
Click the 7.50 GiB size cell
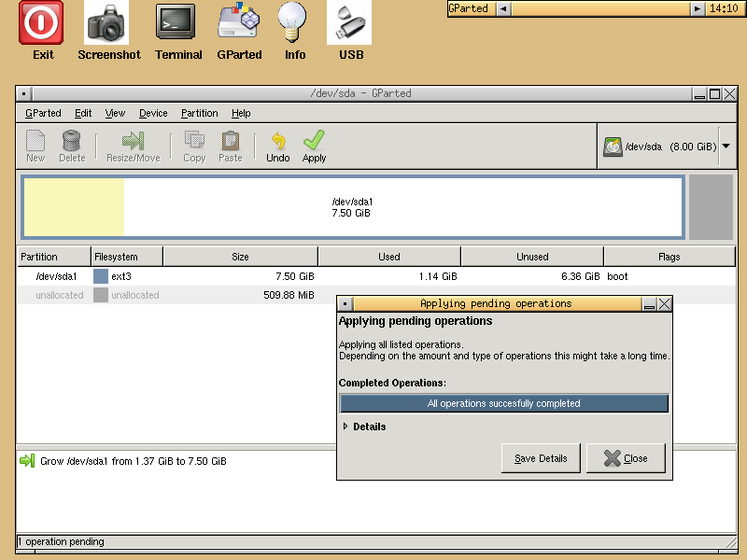(x=294, y=276)
